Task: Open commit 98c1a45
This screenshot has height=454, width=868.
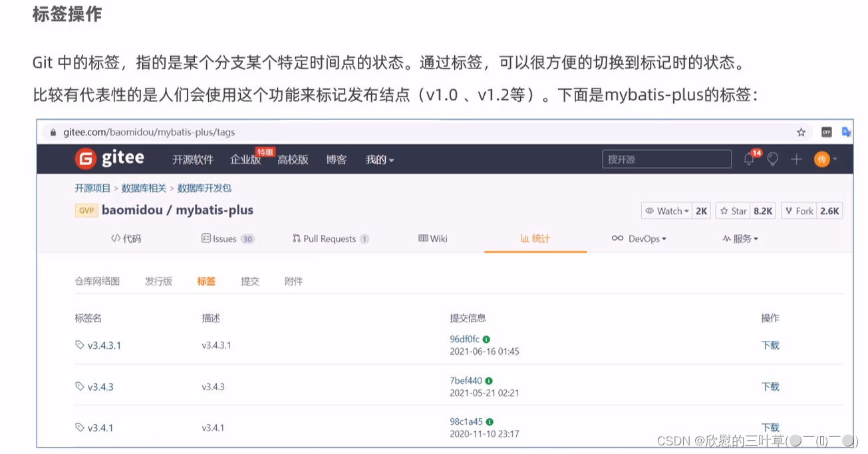Action: tap(466, 422)
